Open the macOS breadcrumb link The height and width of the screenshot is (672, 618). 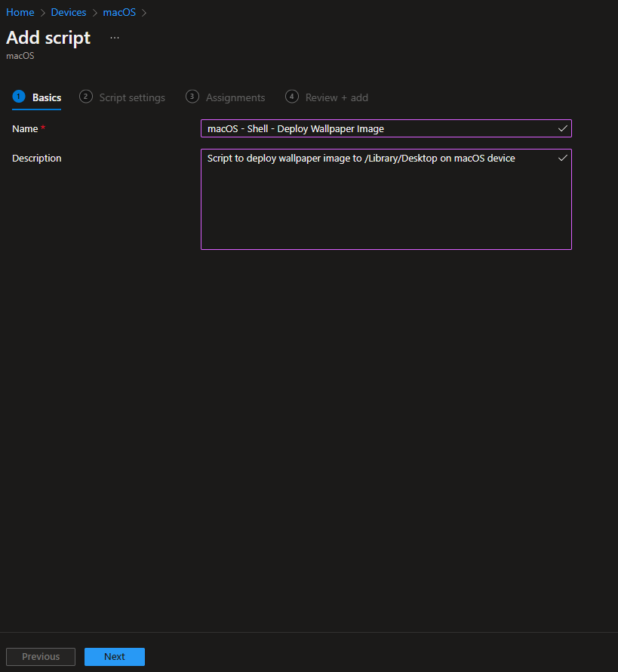click(x=119, y=12)
